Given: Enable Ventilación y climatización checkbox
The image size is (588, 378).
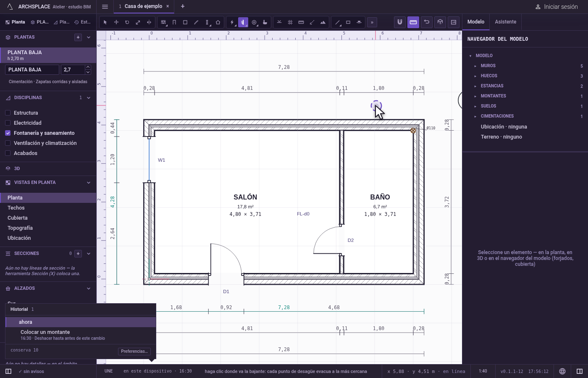Looking at the screenshot, I should [8, 143].
